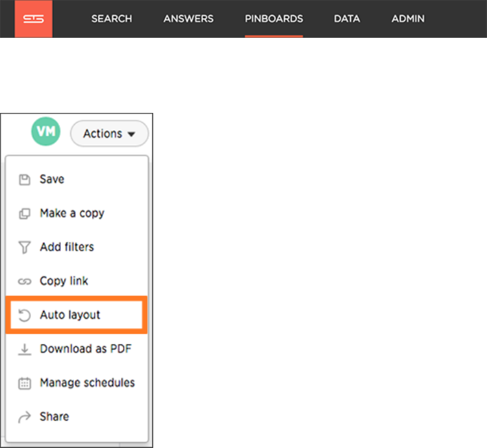Click the VM user avatar
This screenshot has height=448, width=487.
pyautogui.click(x=46, y=132)
